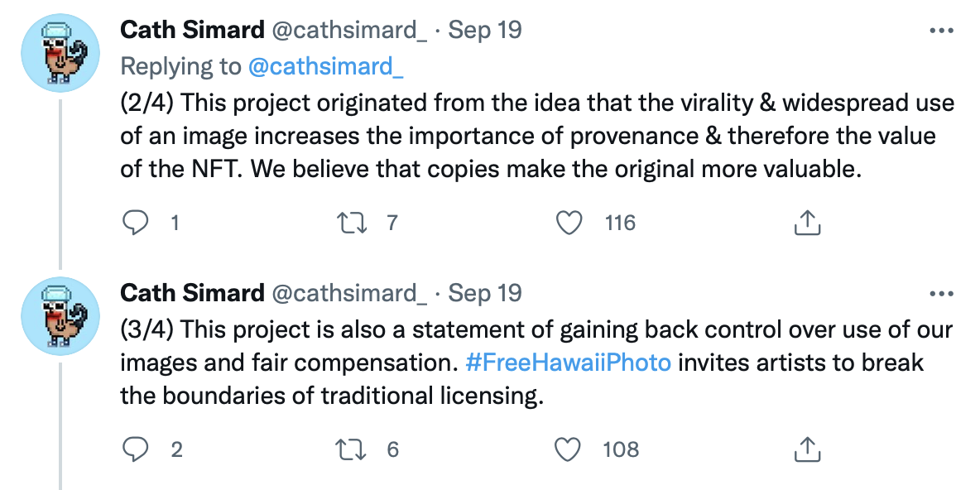The width and height of the screenshot is (980, 490).
Task: Open Cath Simard avatar on (2/4) tweet
Action: pyautogui.click(x=60, y=52)
